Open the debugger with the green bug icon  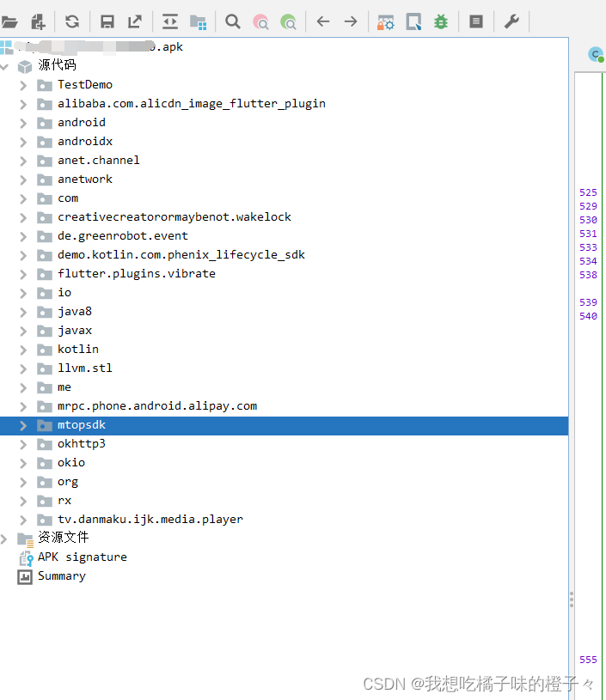pos(441,21)
